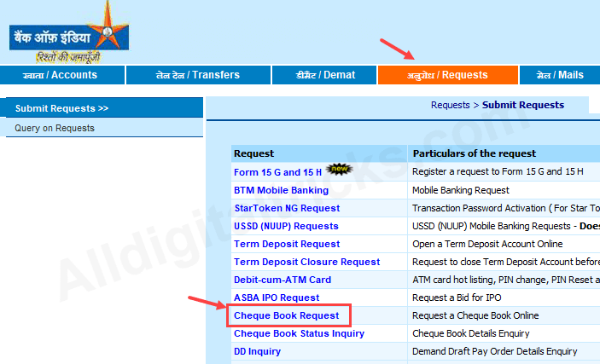This screenshot has width=600, height=364.
Task: Open the BTM Mobile Banking link
Action: [281, 190]
